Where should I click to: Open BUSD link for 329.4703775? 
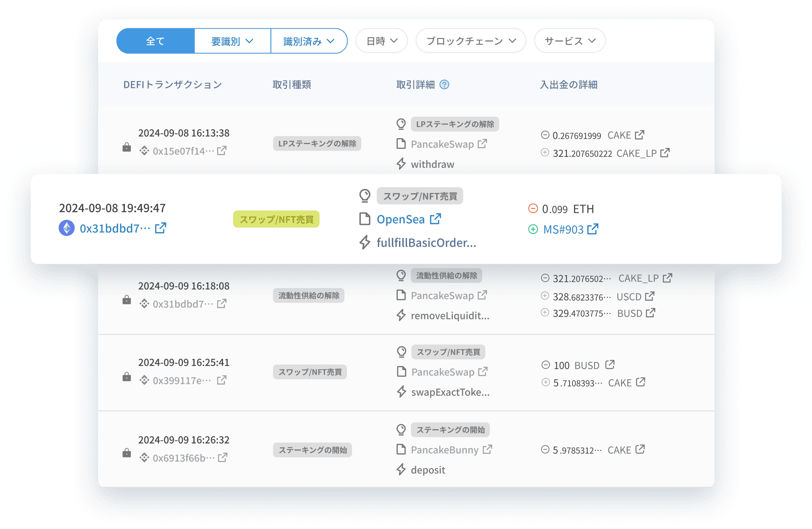pyautogui.click(x=651, y=313)
